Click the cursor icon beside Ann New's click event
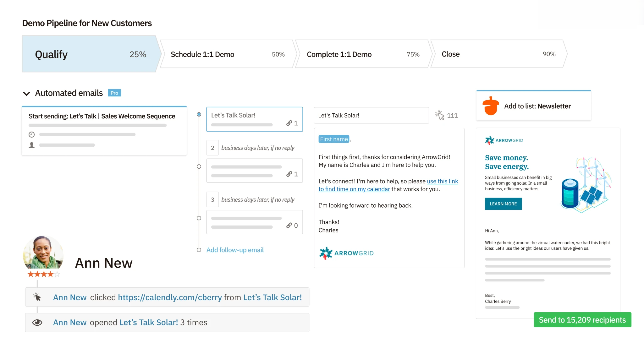 [x=37, y=297]
